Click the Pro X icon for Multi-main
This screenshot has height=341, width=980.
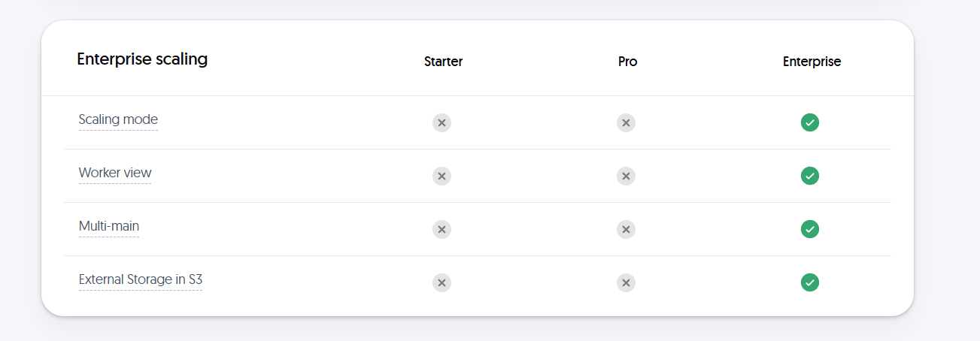coord(626,229)
